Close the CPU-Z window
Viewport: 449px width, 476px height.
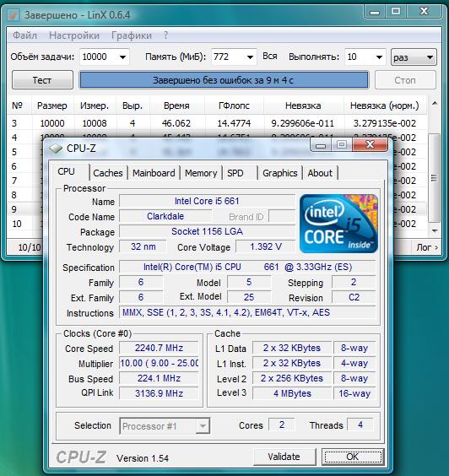tap(370, 145)
